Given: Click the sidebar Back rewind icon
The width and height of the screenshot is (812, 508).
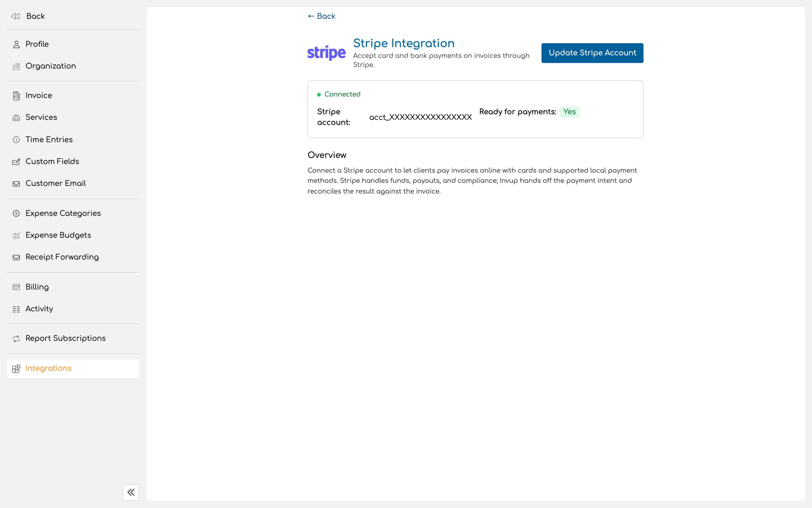Looking at the screenshot, I should [15, 16].
